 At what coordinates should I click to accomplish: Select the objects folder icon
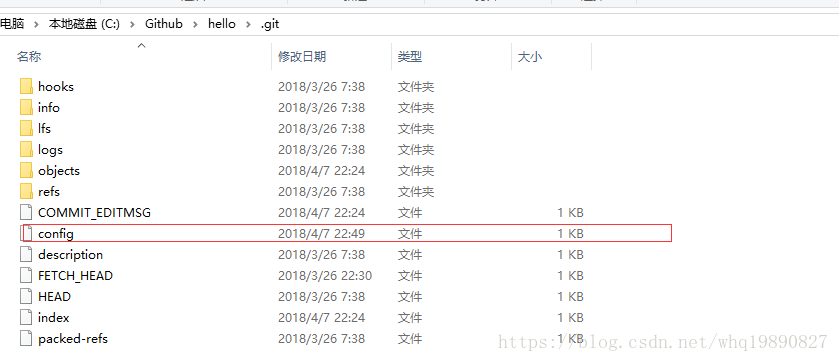[26, 171]
